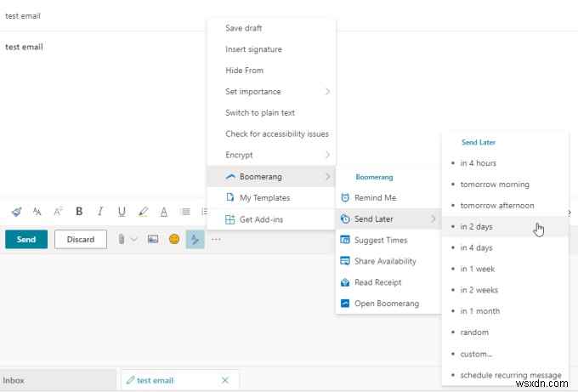Close the test email tab
The height and width of the screenshot is (392, 578).
225,380
